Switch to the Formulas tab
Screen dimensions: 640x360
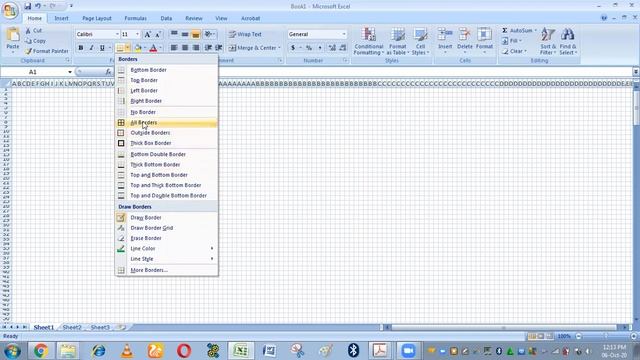click(136, 18)
